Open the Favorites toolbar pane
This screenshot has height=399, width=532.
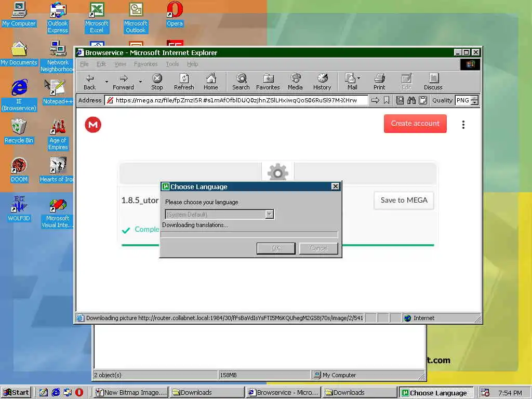point(268,82)
